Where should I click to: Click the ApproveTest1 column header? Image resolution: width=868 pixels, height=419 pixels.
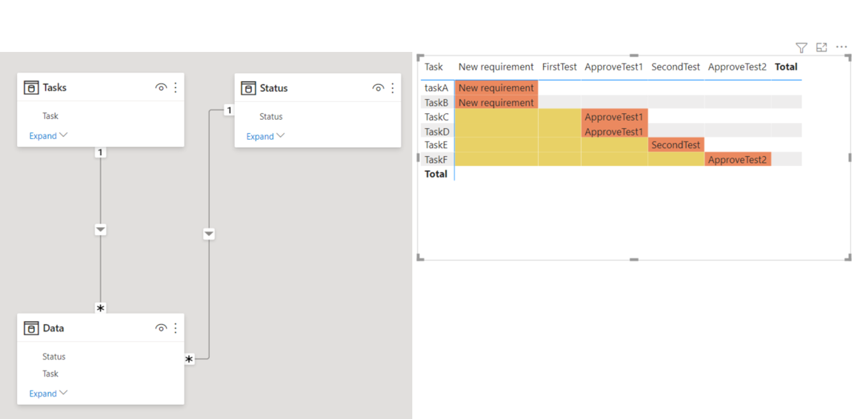click(x=614, y=67)
